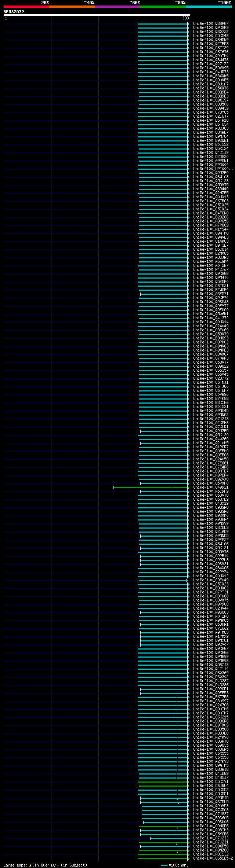
Task: Select label UniRef100_Q39439
Action: [x=211, y=108]
